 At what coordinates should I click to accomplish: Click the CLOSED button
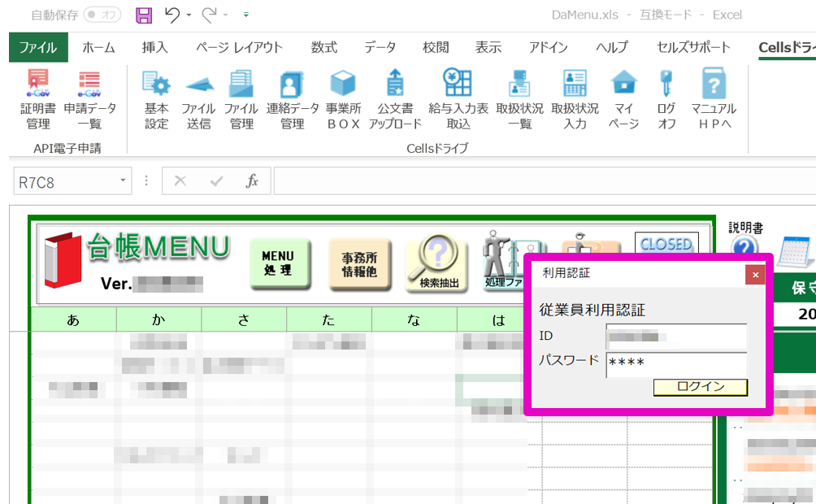click(666, 243)
